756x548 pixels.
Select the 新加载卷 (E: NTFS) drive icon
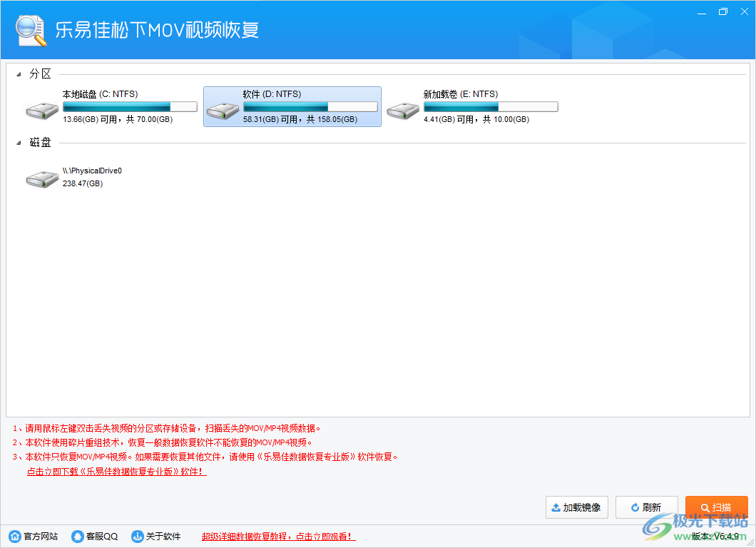pyautogui.click(x=403, y=106)
